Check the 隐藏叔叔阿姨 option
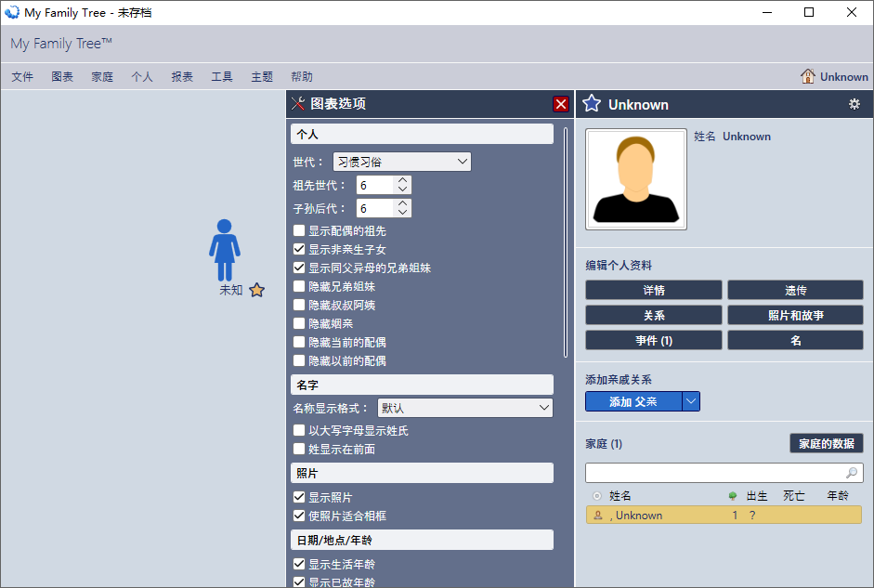This screenshot has height=588, width=874. pyautogui.click(x=299, y=305)
